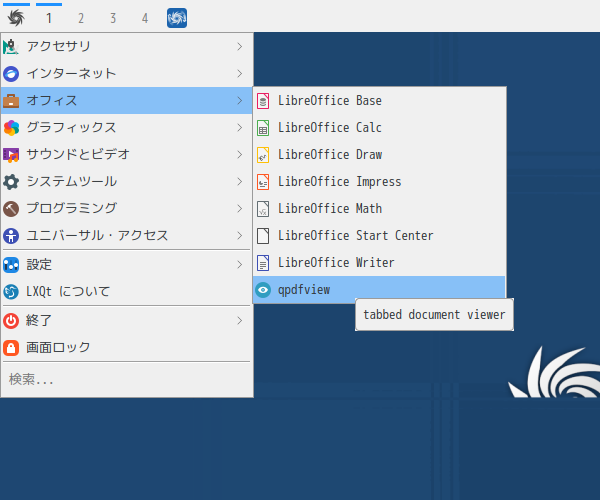Screen dimensions: 600x500
Task: Click the グラフィックス colorful icon
Action: click(x=11, y=128)
